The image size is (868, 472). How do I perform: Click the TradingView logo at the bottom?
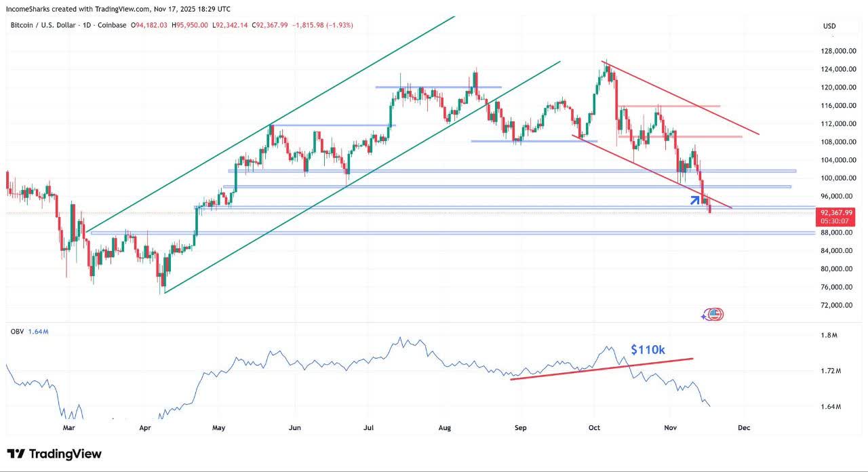coord(54,454)
